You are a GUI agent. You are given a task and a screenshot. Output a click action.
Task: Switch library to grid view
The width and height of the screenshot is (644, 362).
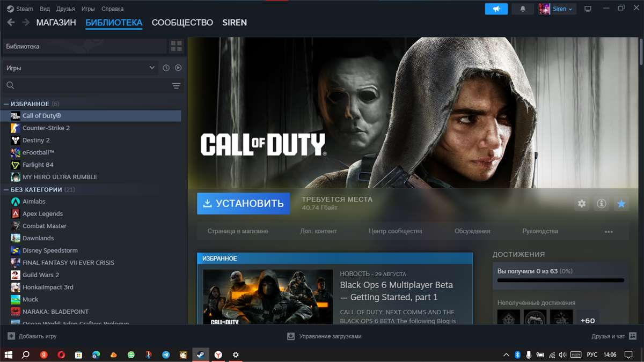pos(177,46)
